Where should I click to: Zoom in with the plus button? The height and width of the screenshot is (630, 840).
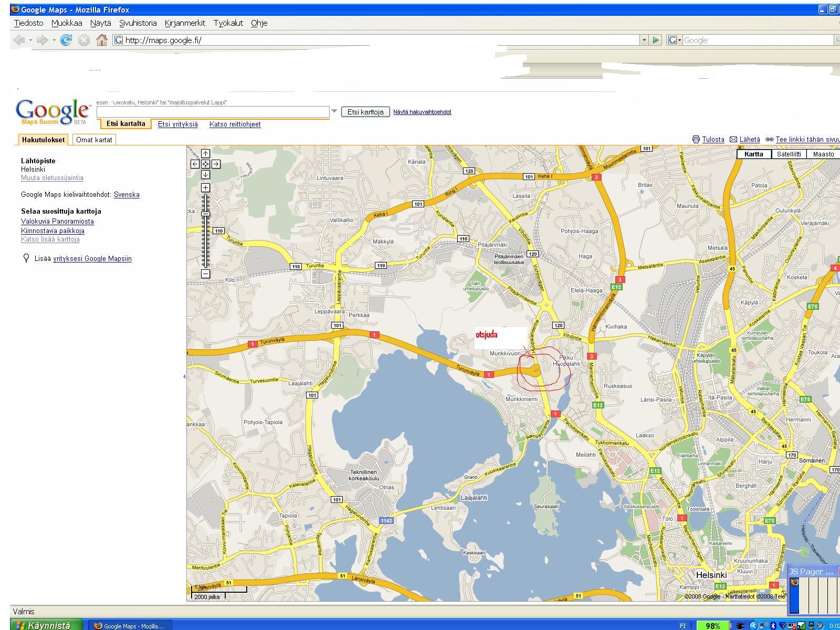(x=205, y=187)
